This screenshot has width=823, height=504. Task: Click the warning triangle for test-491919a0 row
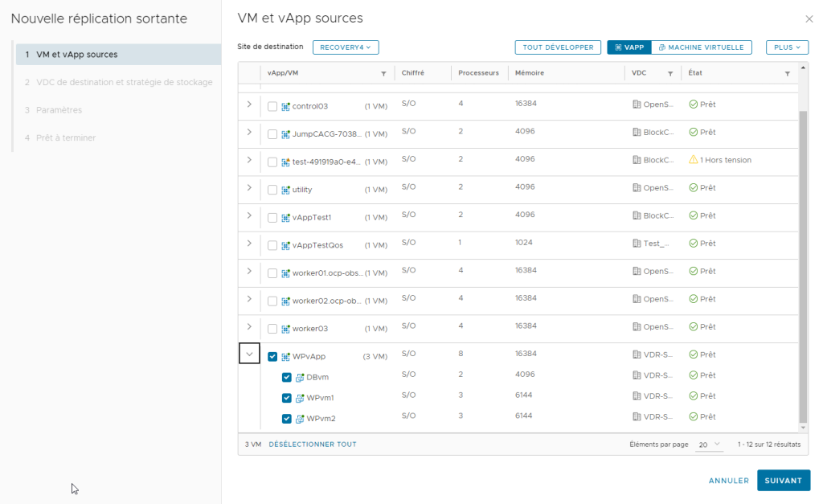[x=693, y=160]
